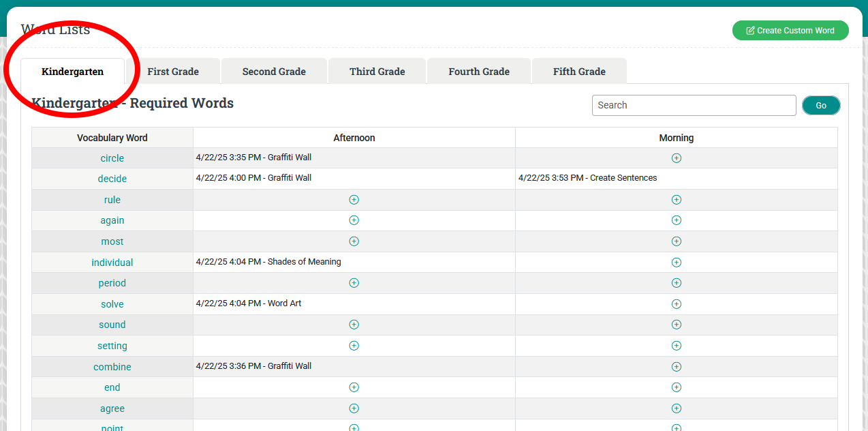
Task: Switch to the First Grade tab
Action: [173, 72]
